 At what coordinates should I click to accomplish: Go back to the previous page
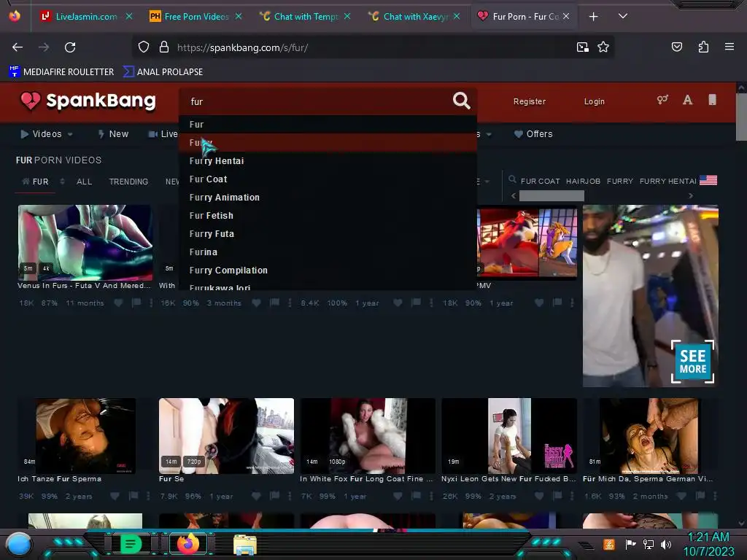18,47
